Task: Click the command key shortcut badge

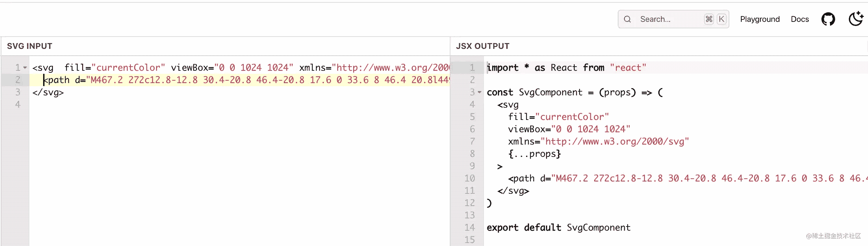Action: (709, 19)
